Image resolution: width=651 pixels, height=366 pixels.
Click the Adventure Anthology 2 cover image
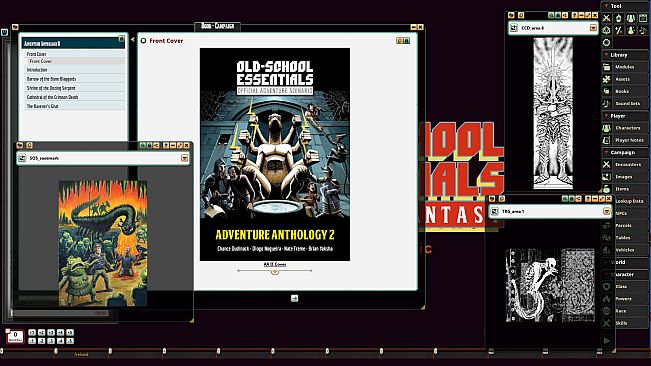(x=275, y=154)
